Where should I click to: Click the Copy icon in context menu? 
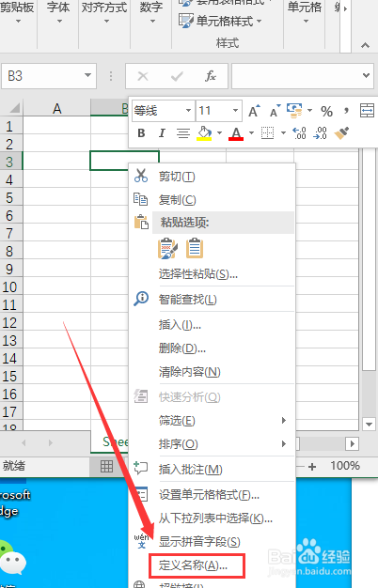coord(141,199)
